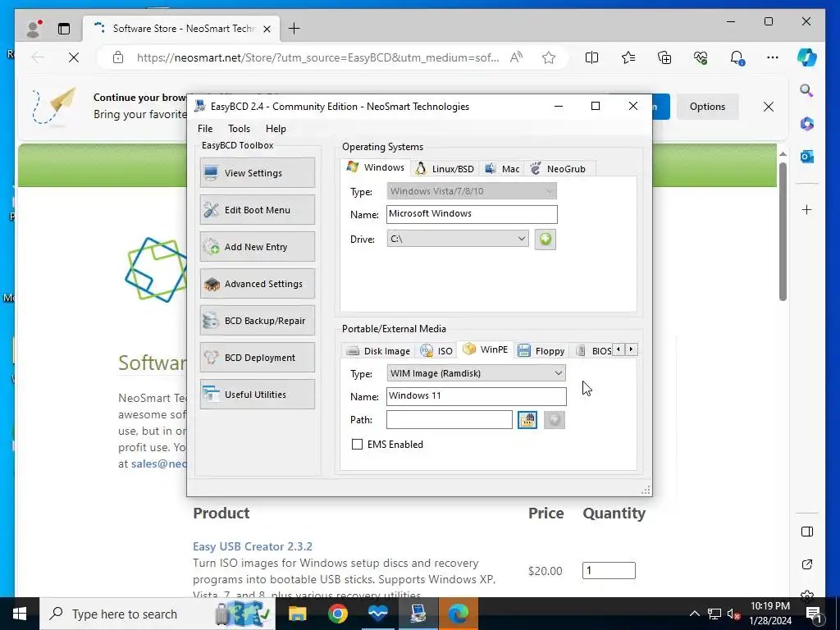This screenshot has width=840, height=630.
Task: Switch to EasyBCD taskbar icon
Action: click(x=418, y=614)
